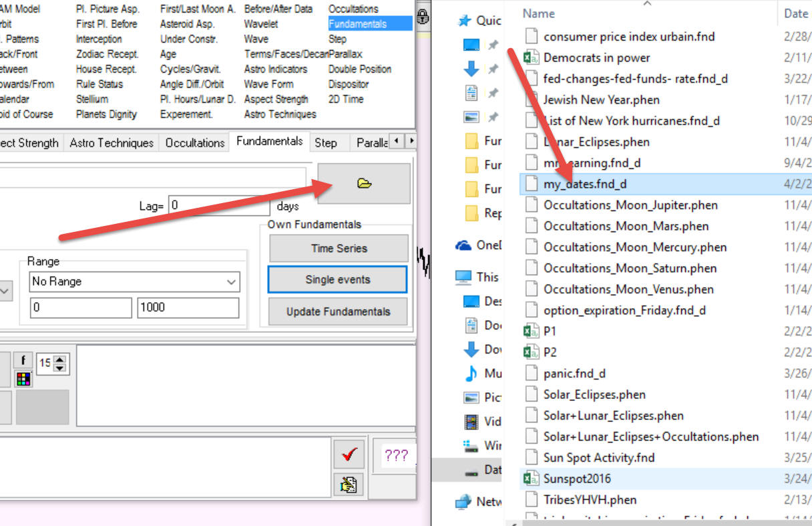The width and height of the screenshot is (812, 526).
Task: Decrease the value 15 with down stepper
Action: coord(60,368)
